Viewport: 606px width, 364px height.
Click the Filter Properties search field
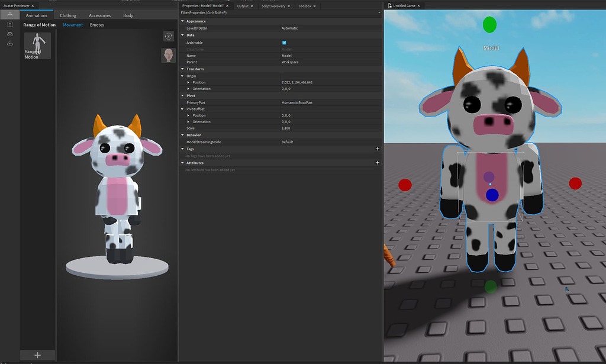pyautogui.click(x=237, y=12)
